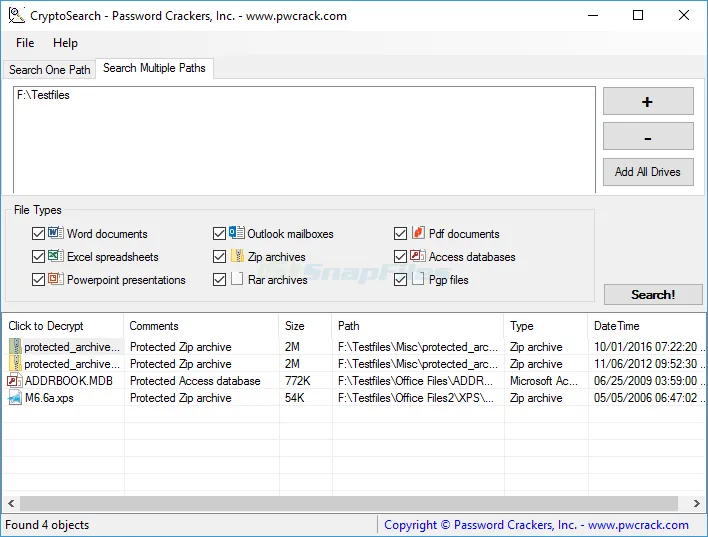708x537 pixels.
Task: Click the zip icon of the 10/01/2016 archive row
Action: (16, 346)
